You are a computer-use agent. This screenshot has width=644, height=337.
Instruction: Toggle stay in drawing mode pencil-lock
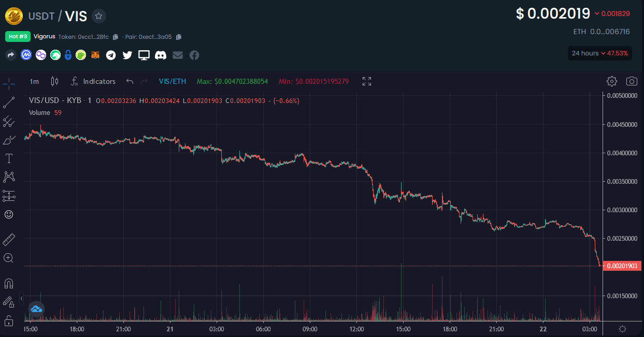(9, 301)
